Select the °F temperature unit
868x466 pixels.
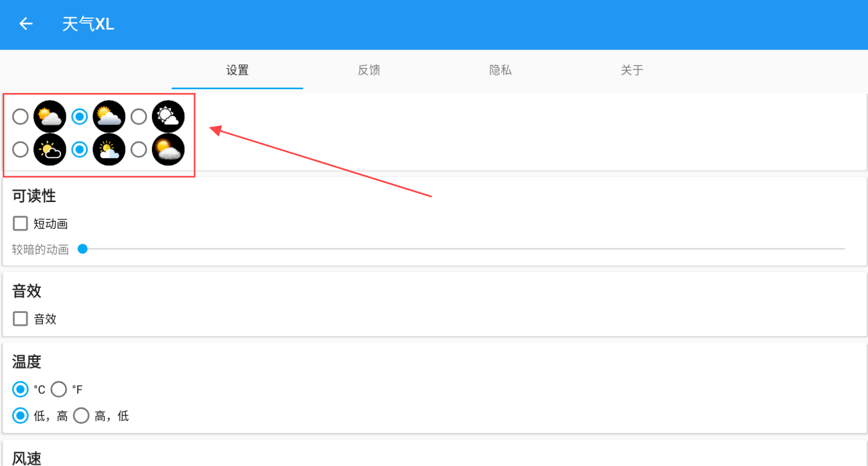click(59, 389)
